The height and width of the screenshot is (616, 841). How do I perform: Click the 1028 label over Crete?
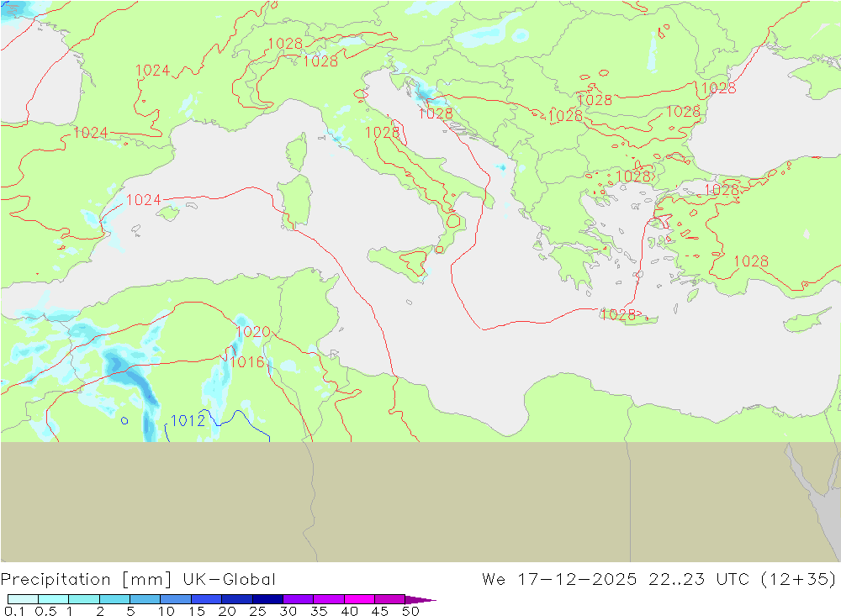point(618,314)
